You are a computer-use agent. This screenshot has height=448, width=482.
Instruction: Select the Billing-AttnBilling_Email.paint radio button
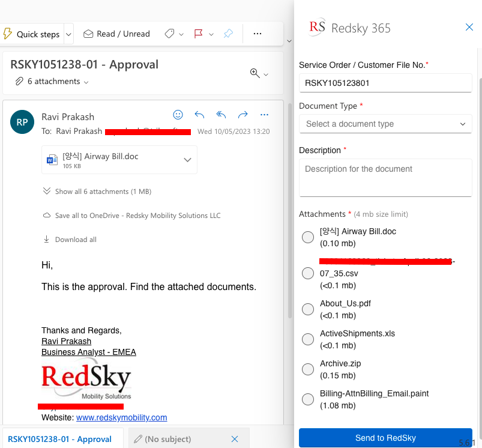point(308,399)
